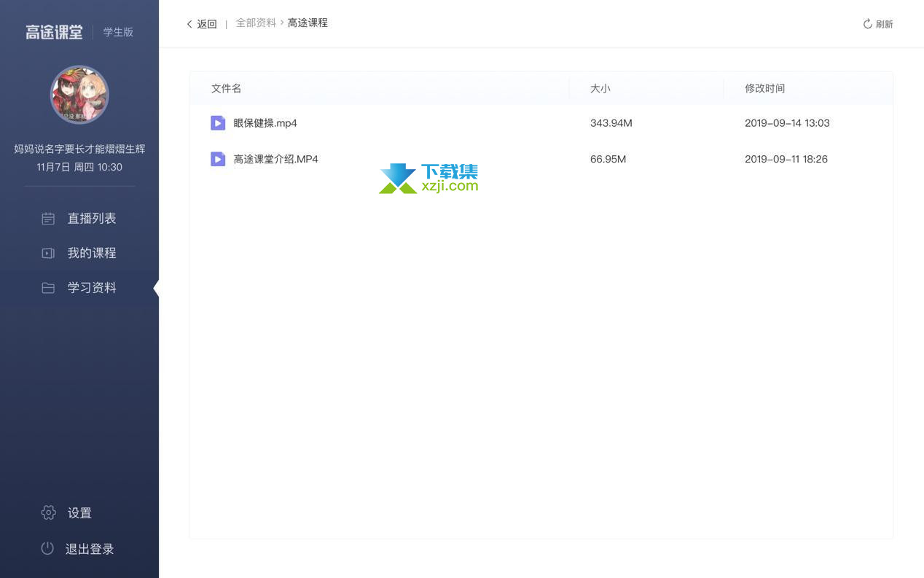This screenshot has height=578, width=924.
Task: Click the date text 11月7日 周四 10:30
Action: [79, 167]
